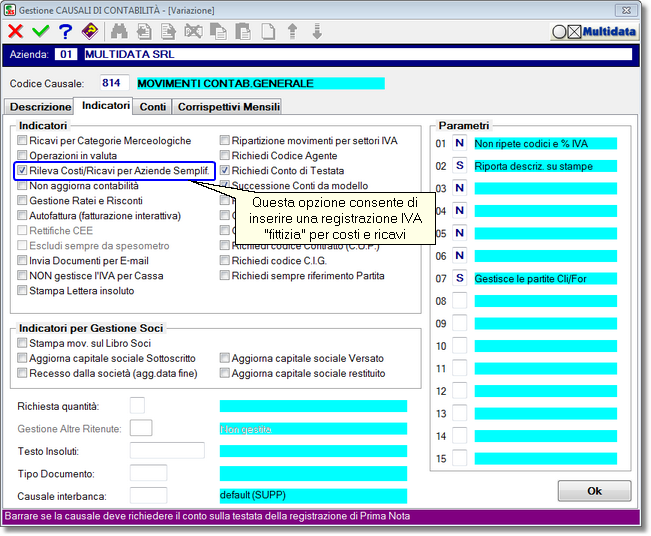Click the 'default (SUPP)' text

[x=253, y=495]
